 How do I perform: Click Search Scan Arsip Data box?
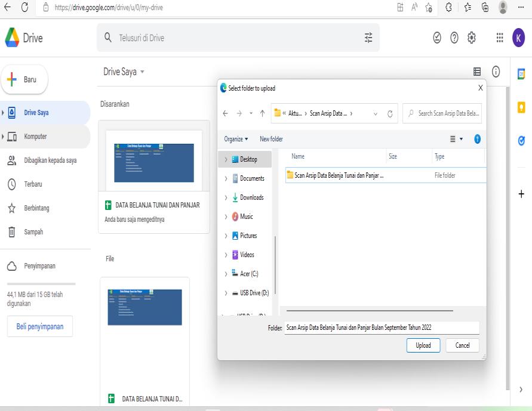[x=442, y=113]
